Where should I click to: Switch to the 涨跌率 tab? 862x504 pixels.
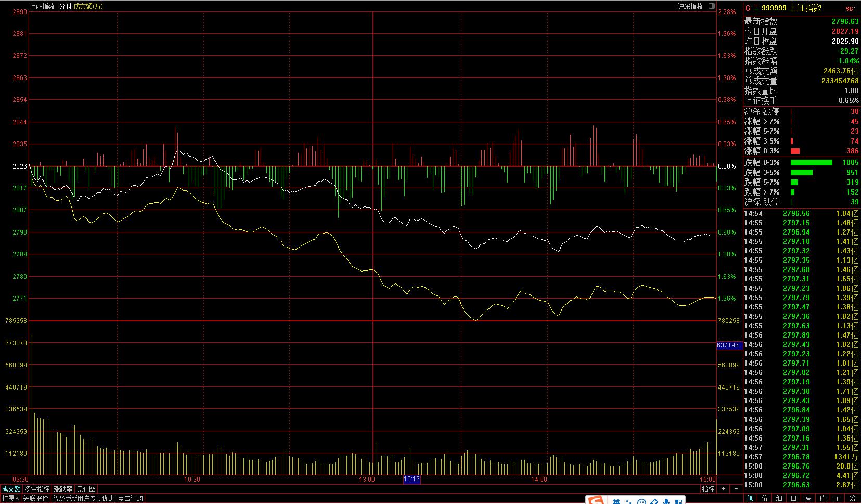click(63, 489)
